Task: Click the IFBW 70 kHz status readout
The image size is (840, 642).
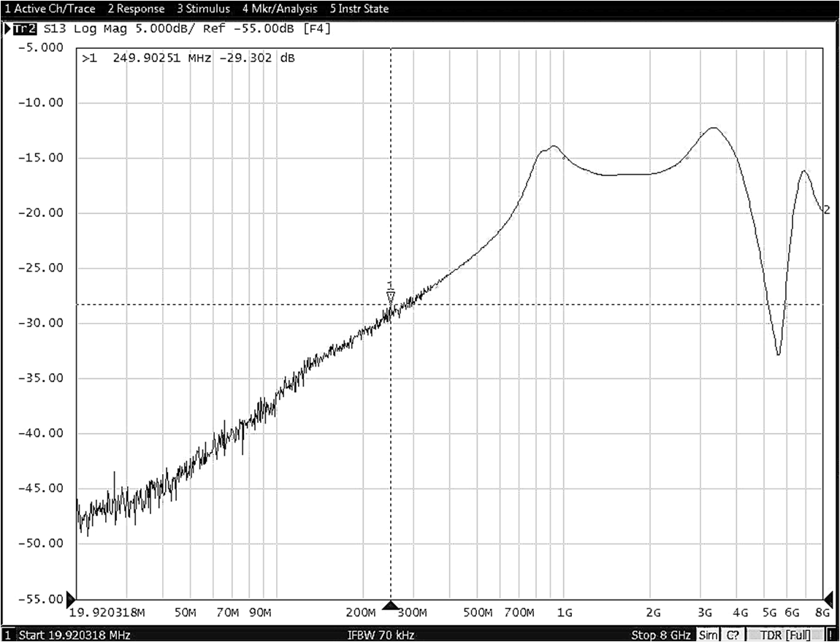Action: point(382,635)
